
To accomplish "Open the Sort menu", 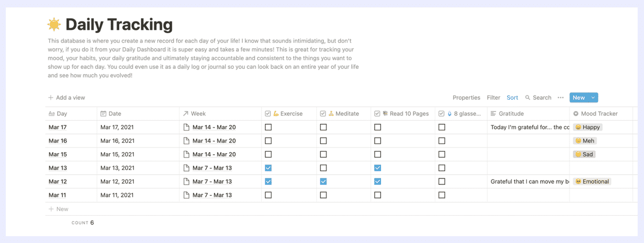I will 512,98.
